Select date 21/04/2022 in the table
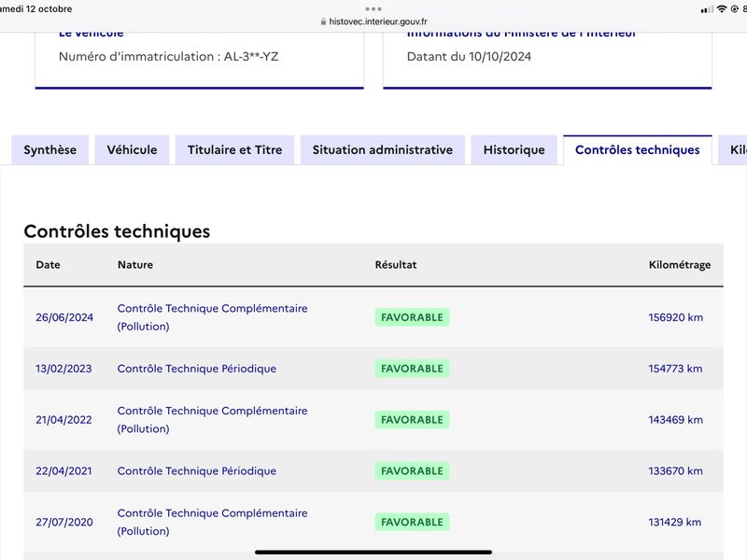 (63, 420)
